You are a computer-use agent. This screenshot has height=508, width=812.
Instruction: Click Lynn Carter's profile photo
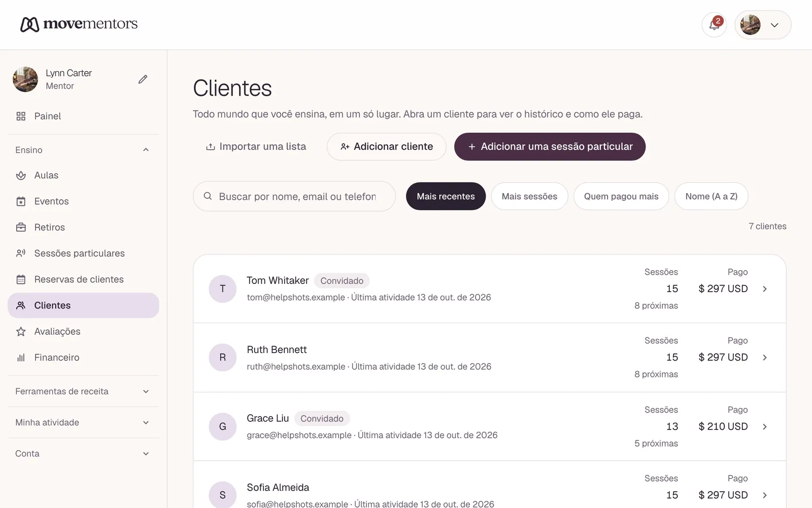click(25, 79)
